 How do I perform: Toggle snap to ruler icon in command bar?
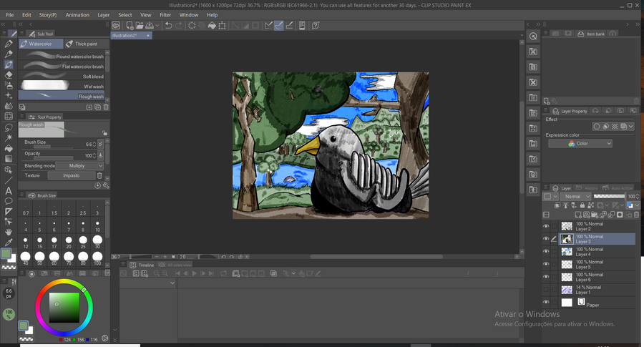point(268,26)
